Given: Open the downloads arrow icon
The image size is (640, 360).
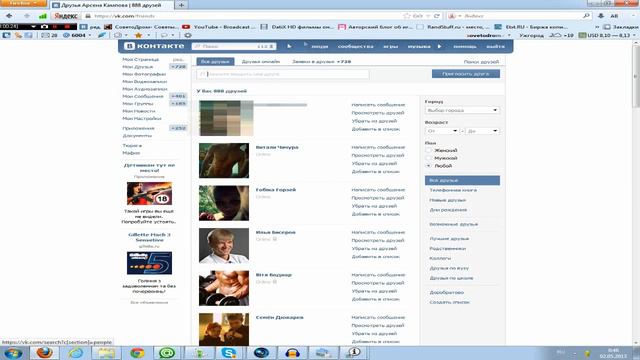Looking at the screenshot, I should tap(601, 16).
